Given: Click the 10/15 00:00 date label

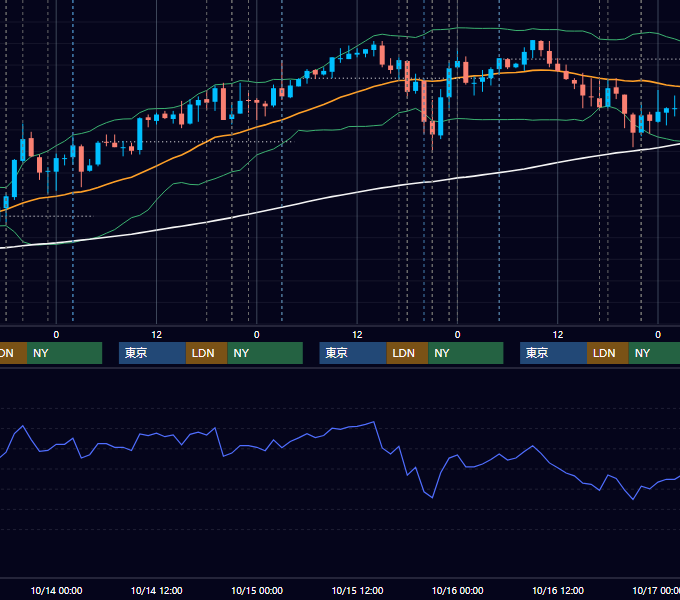Looking at the screenshot, I should coord(257,590).
